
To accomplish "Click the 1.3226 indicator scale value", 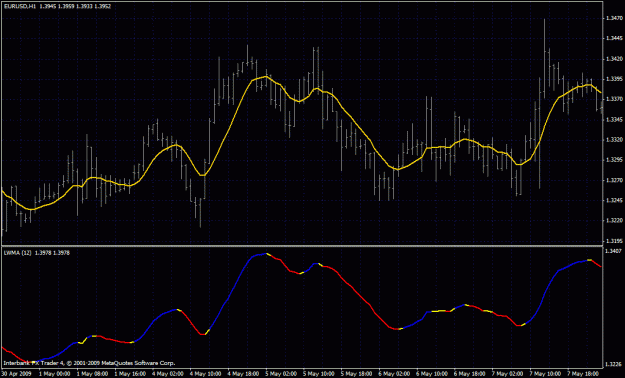I will 614,364.
